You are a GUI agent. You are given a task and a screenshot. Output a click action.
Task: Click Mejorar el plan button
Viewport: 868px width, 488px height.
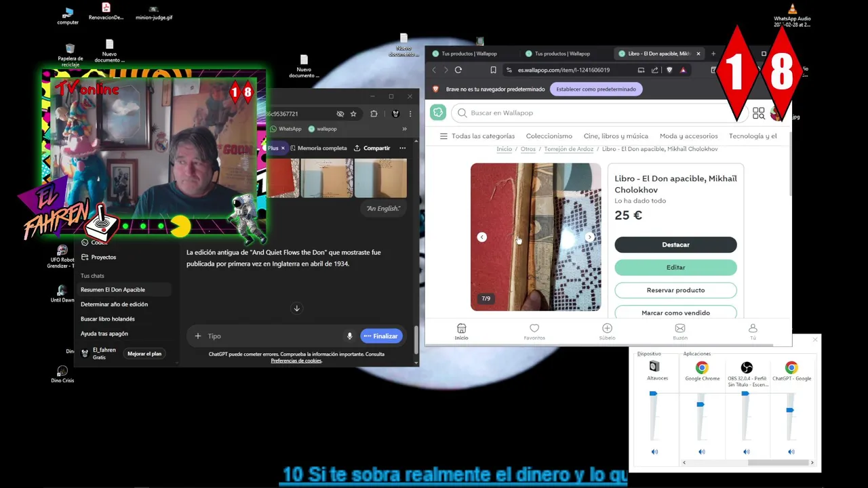(144, 354)
